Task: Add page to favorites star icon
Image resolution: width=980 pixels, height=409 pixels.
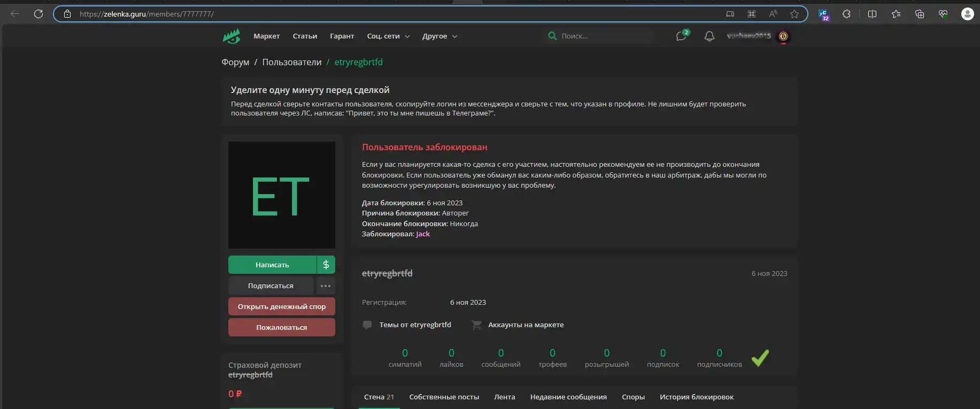Action: point(794,14)
